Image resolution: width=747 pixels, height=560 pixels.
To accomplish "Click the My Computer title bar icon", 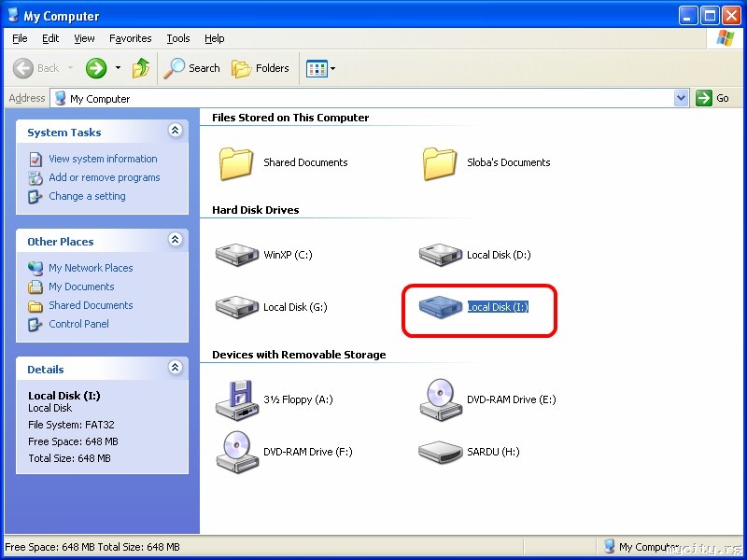I will [13, 15].
